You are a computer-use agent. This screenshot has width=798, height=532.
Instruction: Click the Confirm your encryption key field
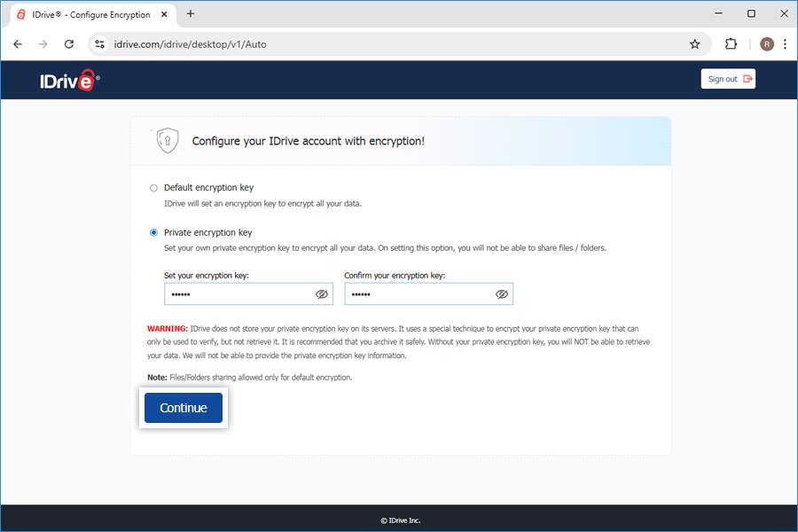pos(428,294)
